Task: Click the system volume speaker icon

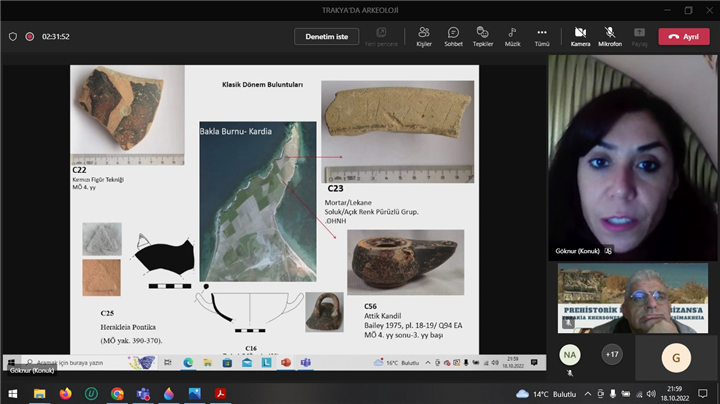Action: (x=650, y=394)
